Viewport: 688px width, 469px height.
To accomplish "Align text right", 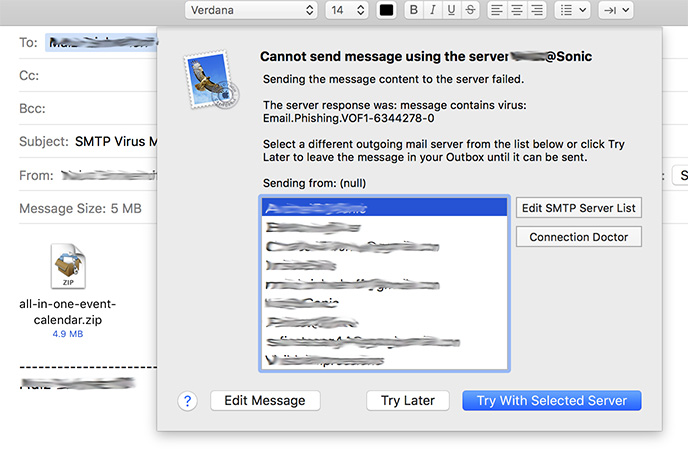I will point(537,10).
